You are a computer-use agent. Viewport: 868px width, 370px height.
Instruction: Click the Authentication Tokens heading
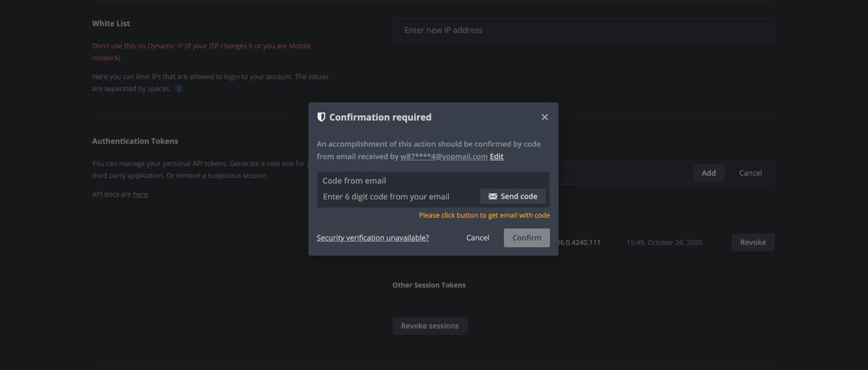135,141
